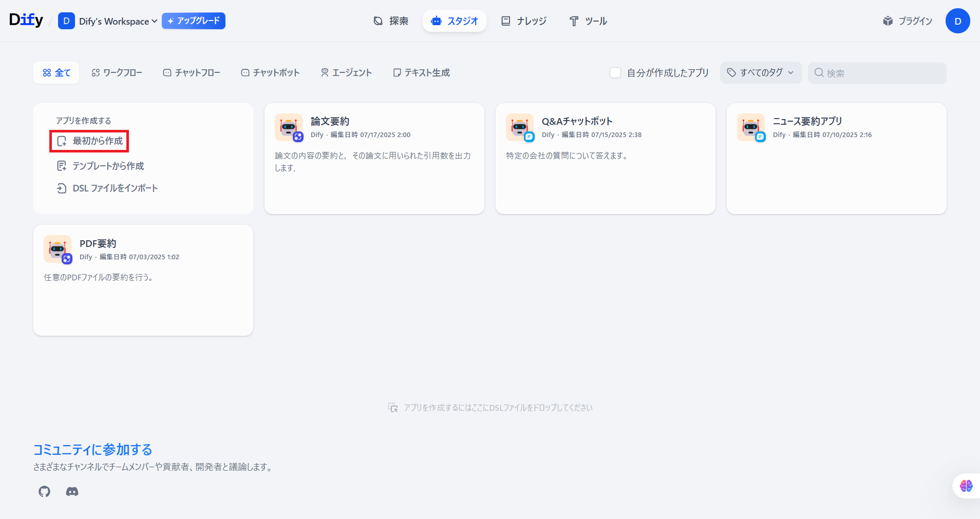The image size is (980, 519).
Task: Click inside the 検索 search field
Action: pos(877,73)
